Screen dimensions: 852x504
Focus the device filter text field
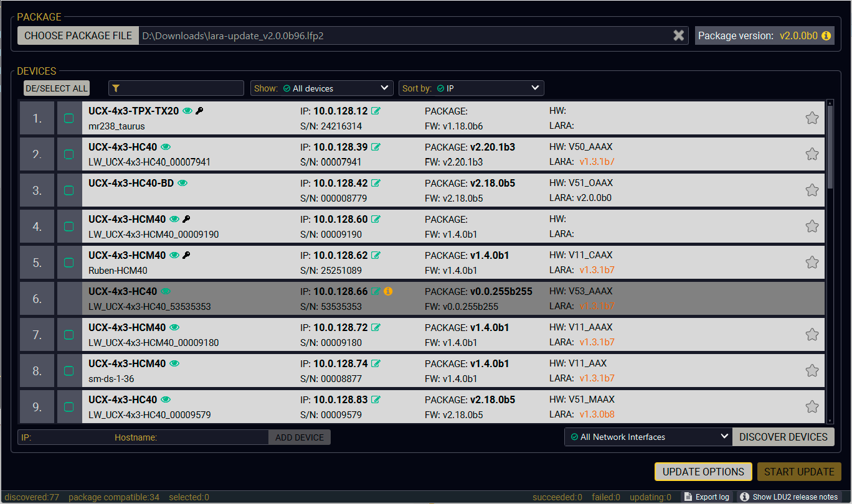click(176, 88)
